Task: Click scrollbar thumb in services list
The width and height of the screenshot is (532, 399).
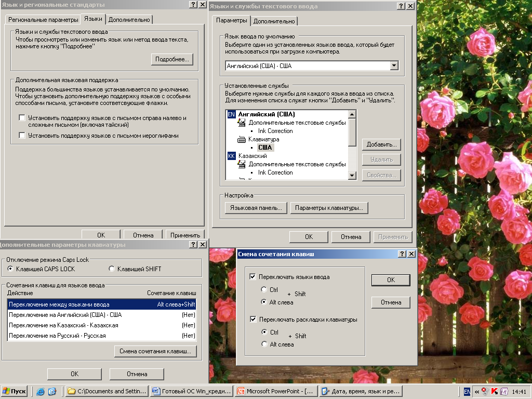Action: [x=352, y=132]
